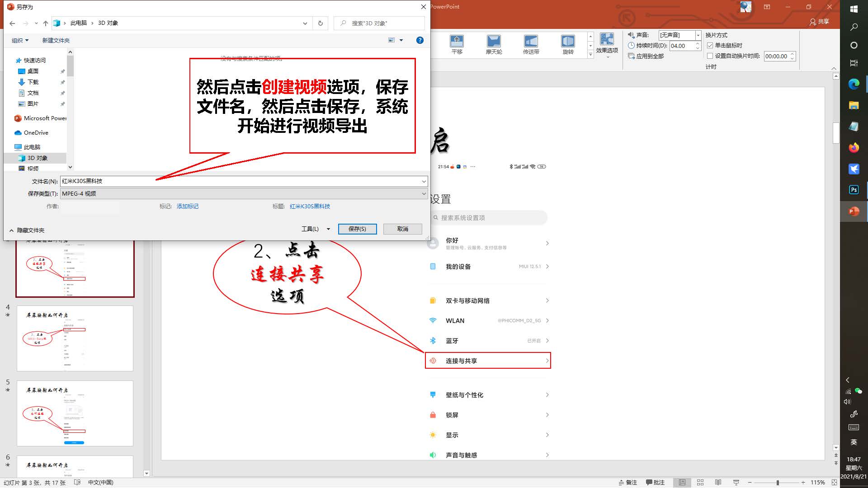Open address bar path history dropdown
Image resolution: width=868 pixels, height=488 pixels.
click(x=305, y=23)
